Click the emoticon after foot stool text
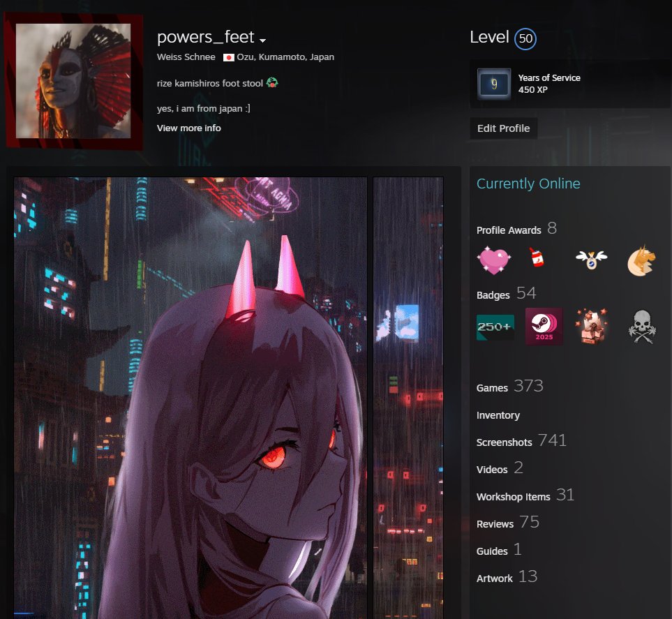Screen dimensions: 672x619 point(272,83)
